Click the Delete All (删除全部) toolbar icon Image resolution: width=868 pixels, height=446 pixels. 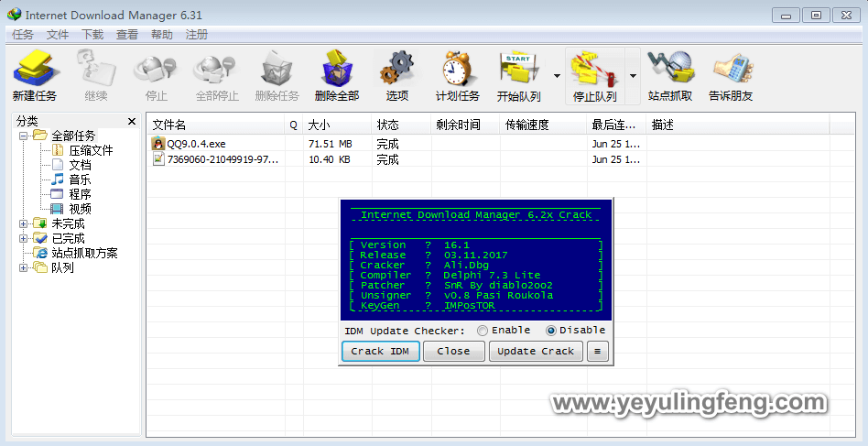pos(337,69)
